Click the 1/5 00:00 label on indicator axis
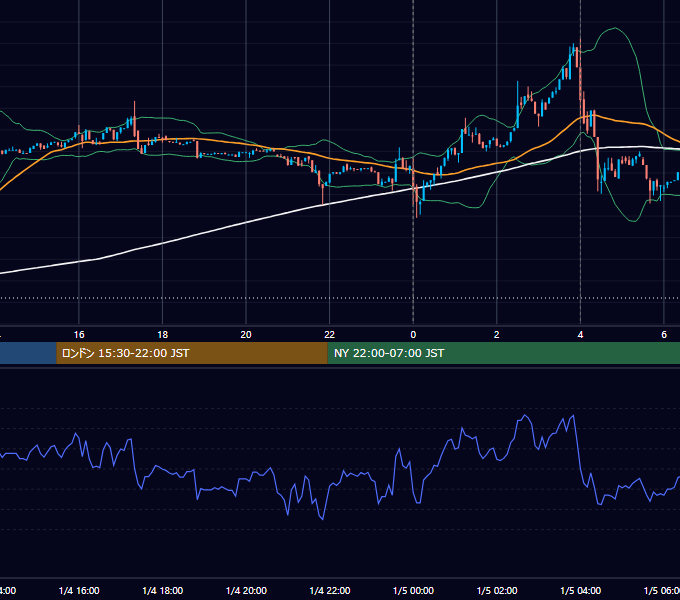The width and height of the screenshot is (680, 600). 413,591
